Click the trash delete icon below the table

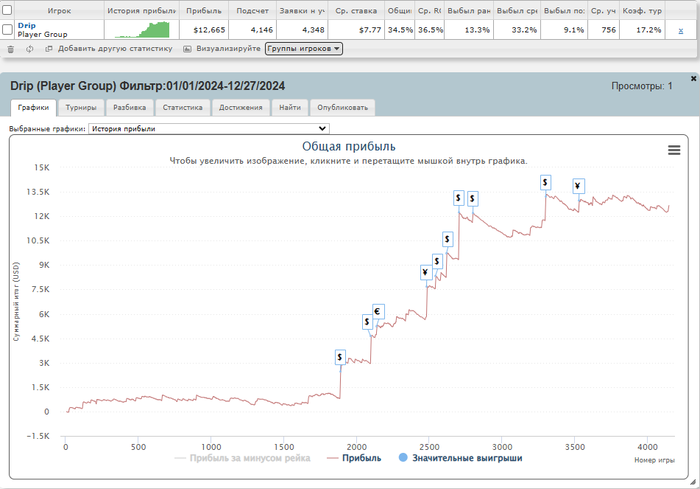coord(11,49)
